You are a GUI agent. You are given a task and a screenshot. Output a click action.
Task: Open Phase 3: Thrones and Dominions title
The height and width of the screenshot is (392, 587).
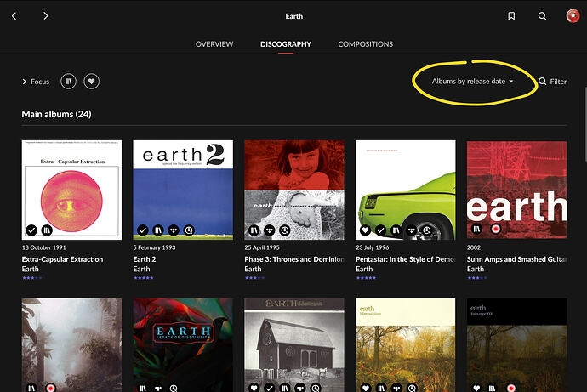tap(294, 259)
